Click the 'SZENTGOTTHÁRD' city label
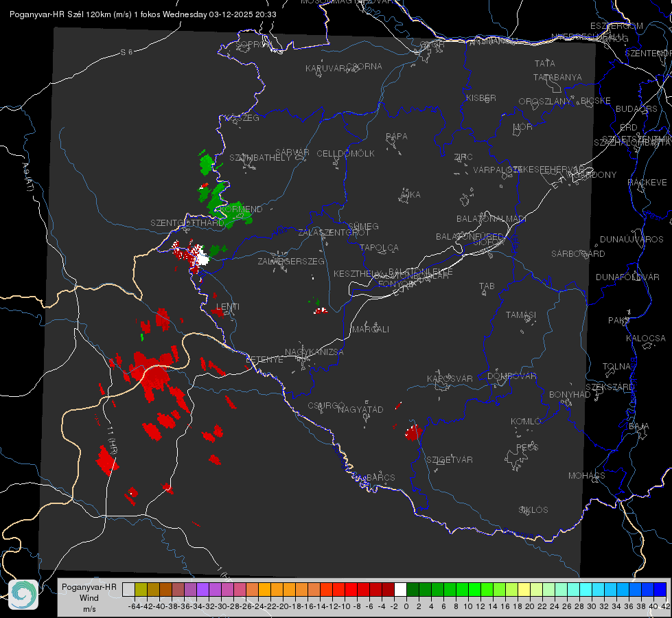 click(x=187, y=223)
